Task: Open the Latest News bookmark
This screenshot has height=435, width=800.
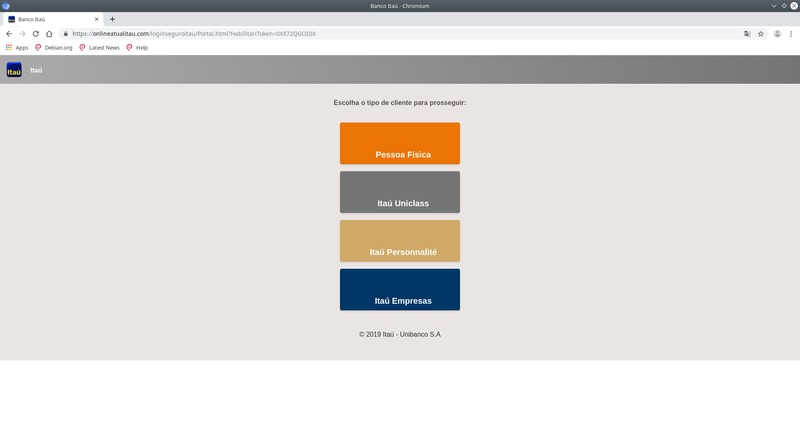Action: pos(99,47)
